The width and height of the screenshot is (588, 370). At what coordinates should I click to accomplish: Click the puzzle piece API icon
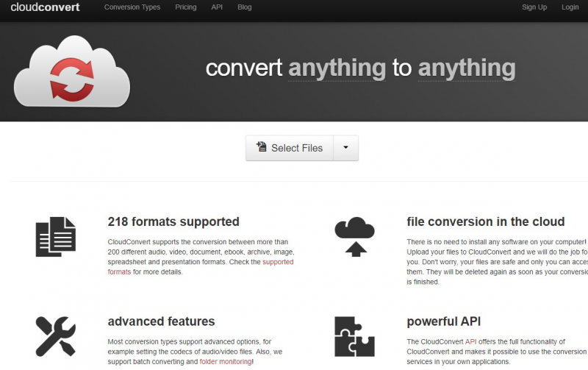(x=355, y=337)
